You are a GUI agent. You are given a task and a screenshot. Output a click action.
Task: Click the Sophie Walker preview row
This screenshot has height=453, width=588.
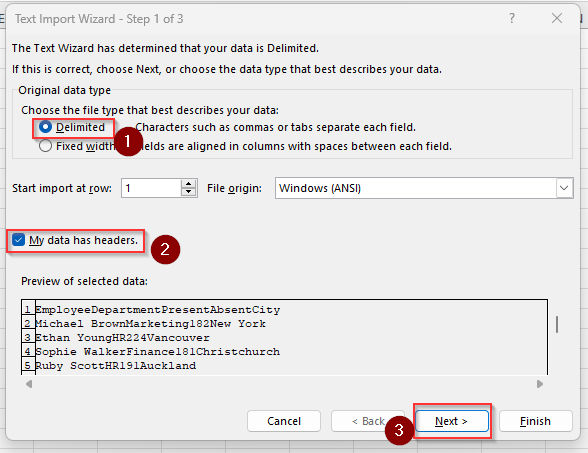click(x=158, y=352)
